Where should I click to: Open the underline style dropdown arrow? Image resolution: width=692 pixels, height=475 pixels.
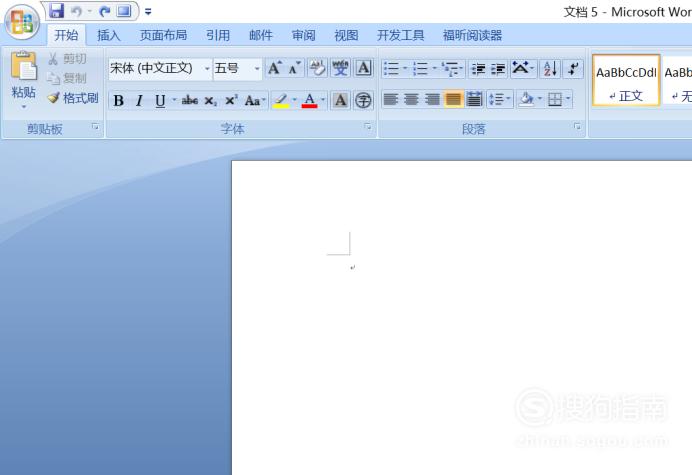174,100
